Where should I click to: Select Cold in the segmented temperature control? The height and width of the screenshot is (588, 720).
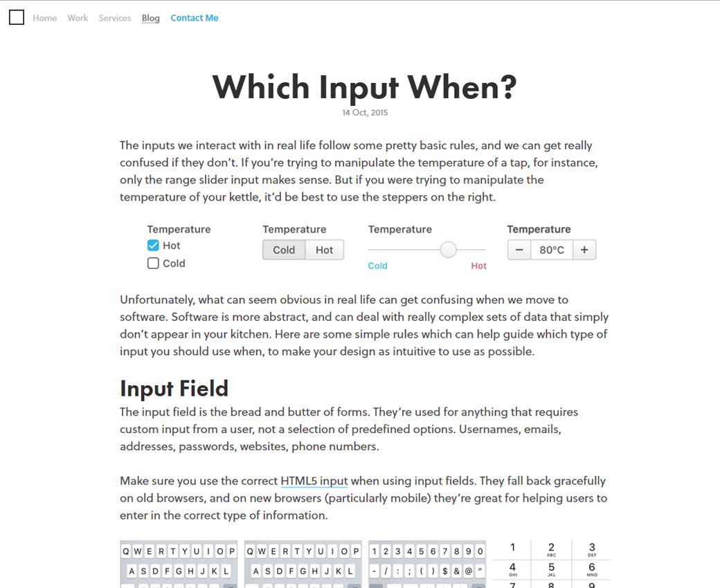click(284, 250)
